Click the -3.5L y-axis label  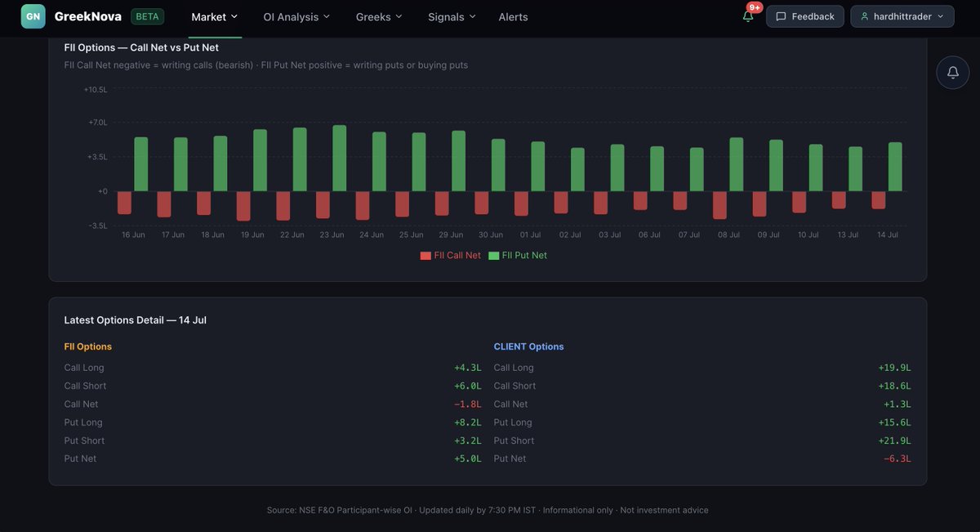[97, 226]
